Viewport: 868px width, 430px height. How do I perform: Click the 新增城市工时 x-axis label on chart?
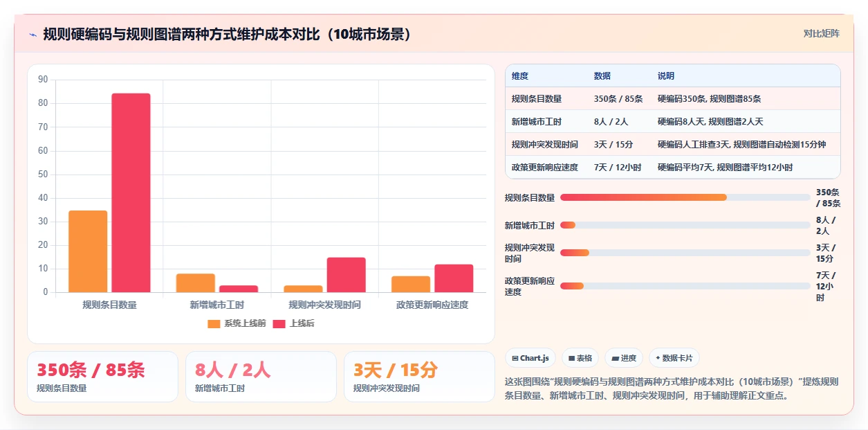(x=217, y=305)
